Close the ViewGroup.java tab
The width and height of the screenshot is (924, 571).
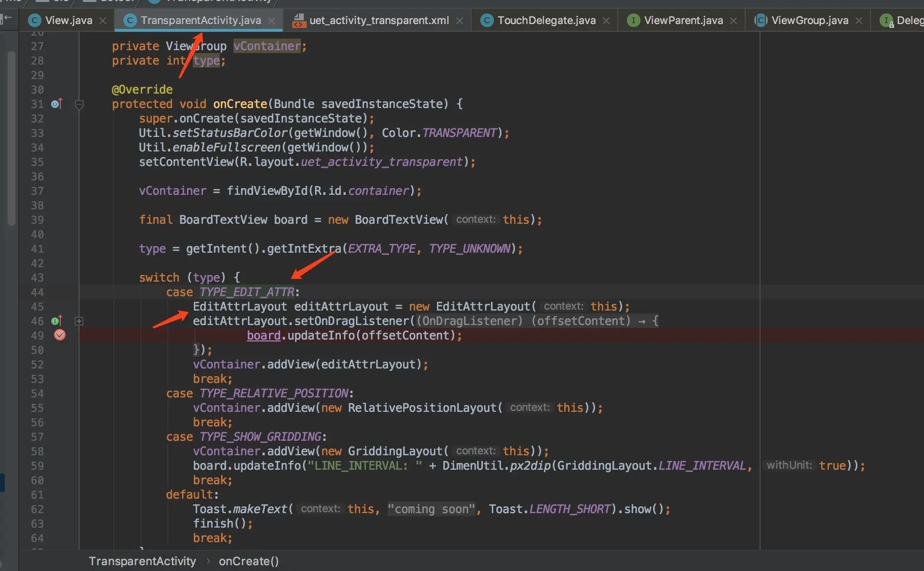point(859,21)
